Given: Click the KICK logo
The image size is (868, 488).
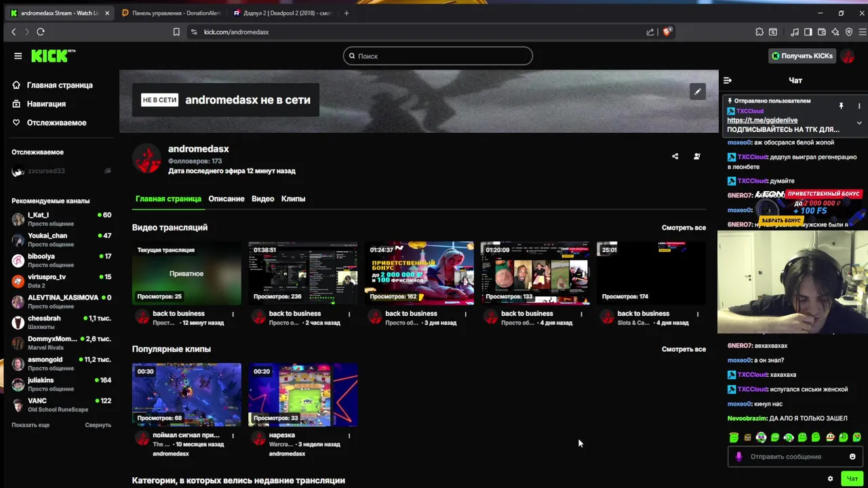Looking at the screenshot, I should 53,56.
